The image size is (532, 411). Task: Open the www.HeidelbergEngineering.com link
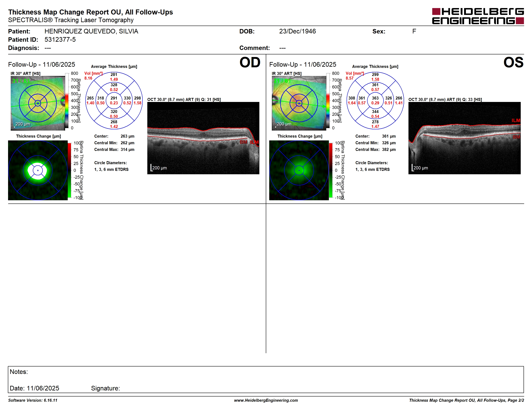(x=266, y=400)
